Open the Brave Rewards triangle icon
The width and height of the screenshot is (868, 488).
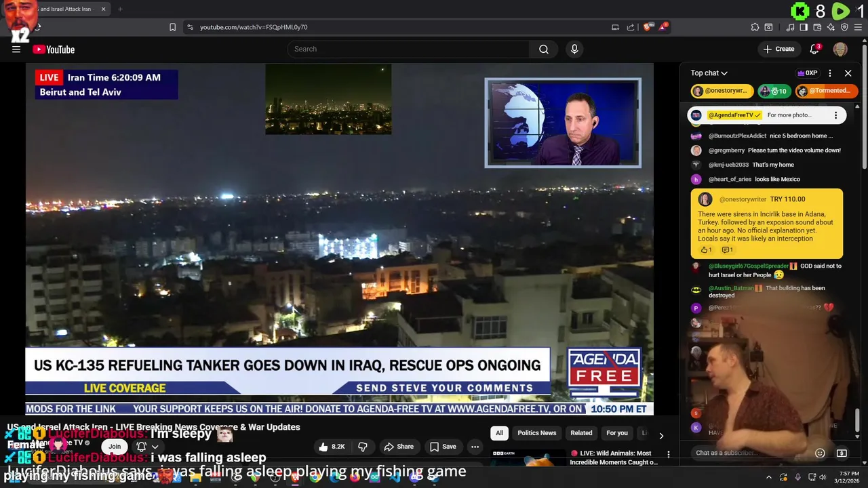[x=663, y=27]
